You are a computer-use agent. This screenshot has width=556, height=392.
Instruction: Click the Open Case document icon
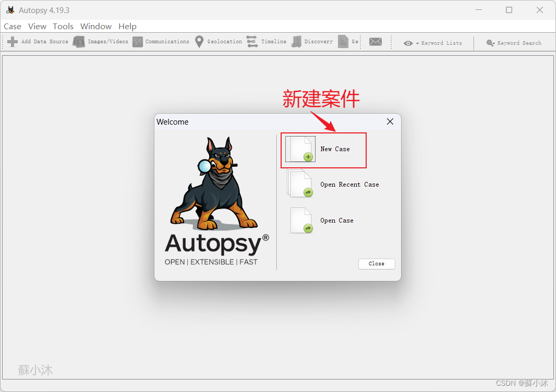click(x=301, y=220)
